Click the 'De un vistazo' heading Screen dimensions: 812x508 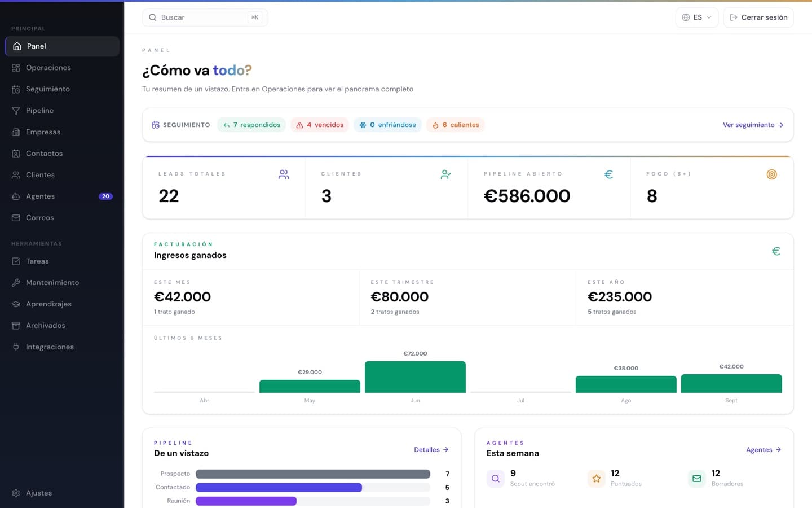click(x=181, y=453)
